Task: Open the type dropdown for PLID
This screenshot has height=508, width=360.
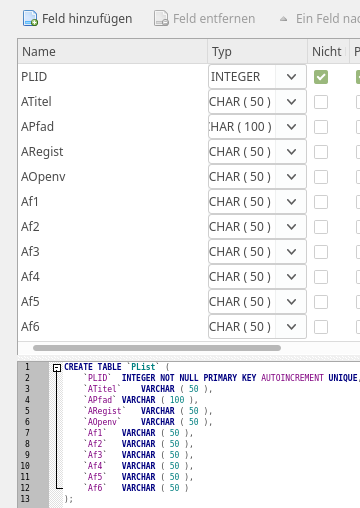Action: (x=291, y=77)
